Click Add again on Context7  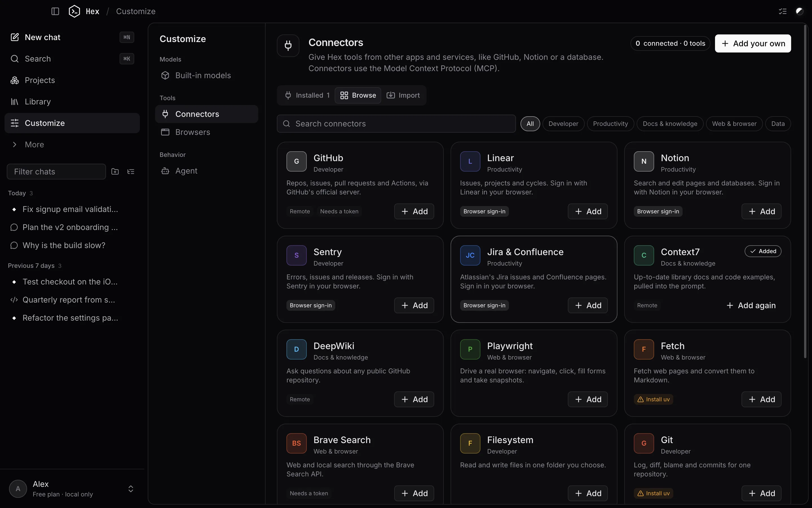(x=751, y=305)
